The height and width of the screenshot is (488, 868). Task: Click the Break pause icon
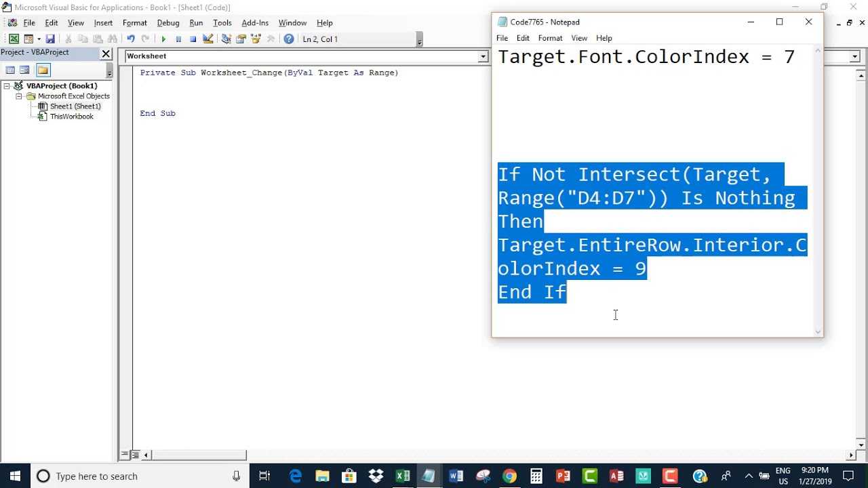click(178, 39)
